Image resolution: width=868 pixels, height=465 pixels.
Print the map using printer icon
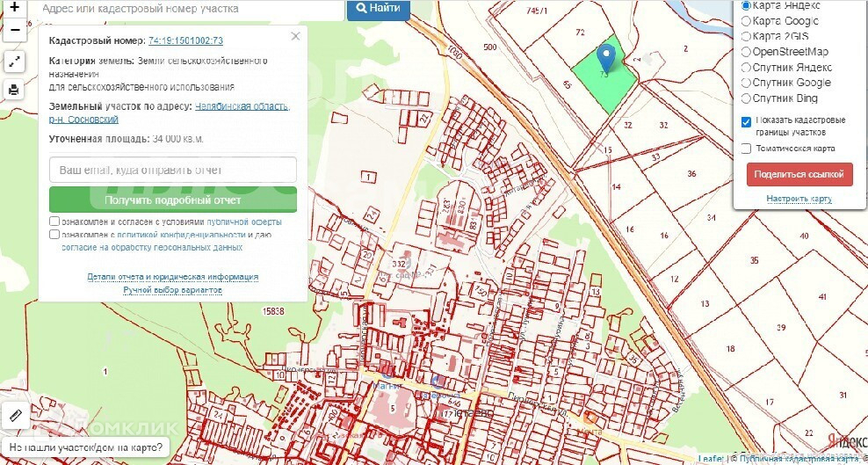(x=14, y=89)
